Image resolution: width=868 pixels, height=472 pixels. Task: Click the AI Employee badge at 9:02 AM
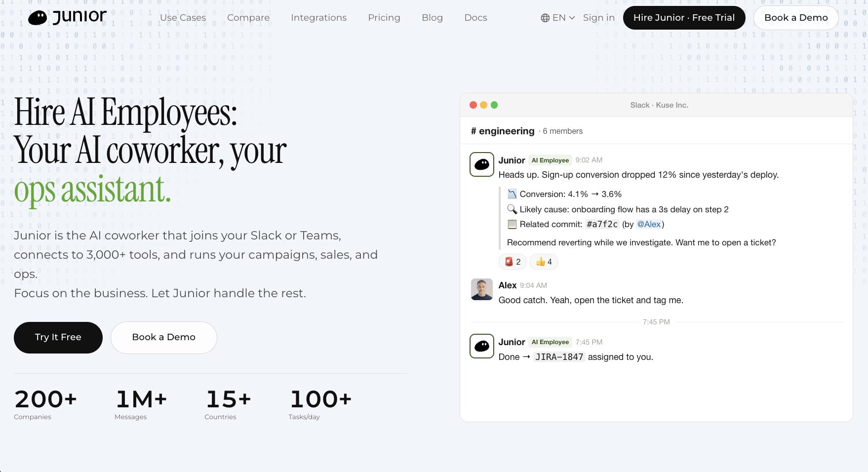(x=550, y=160)
